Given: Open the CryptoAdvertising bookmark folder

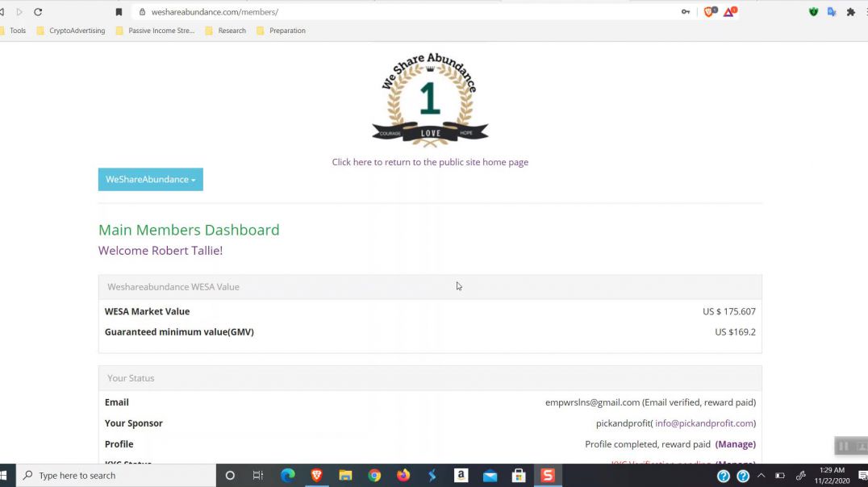Looking at the screenshot, I should 71,31.
